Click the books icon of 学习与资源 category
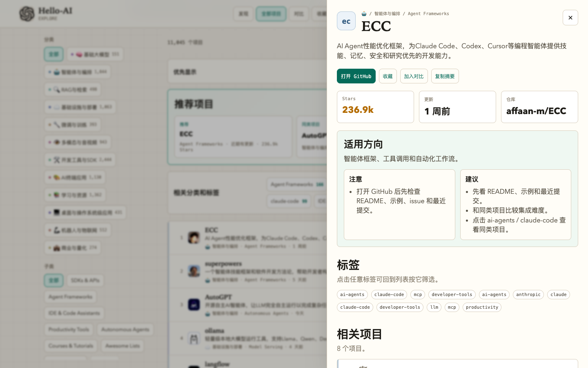588x368 pixels. click(57, 195)
